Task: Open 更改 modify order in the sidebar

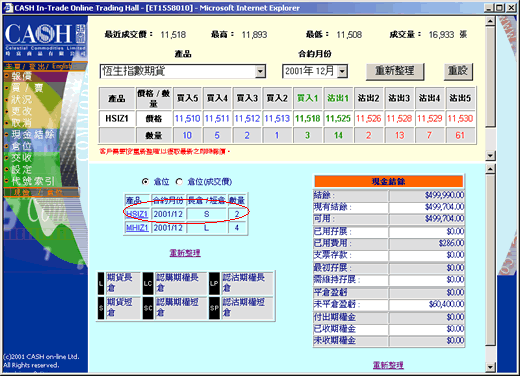Action: [22, 111]
